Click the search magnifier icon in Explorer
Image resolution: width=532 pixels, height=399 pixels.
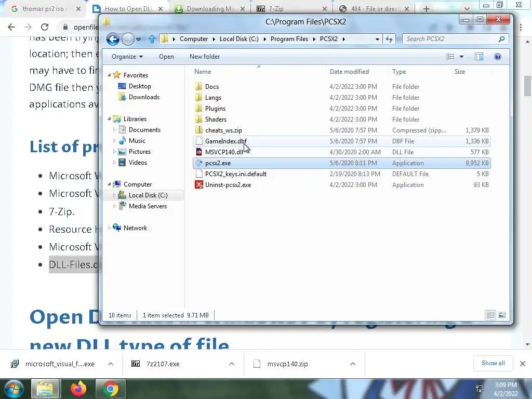coord(501,39)
